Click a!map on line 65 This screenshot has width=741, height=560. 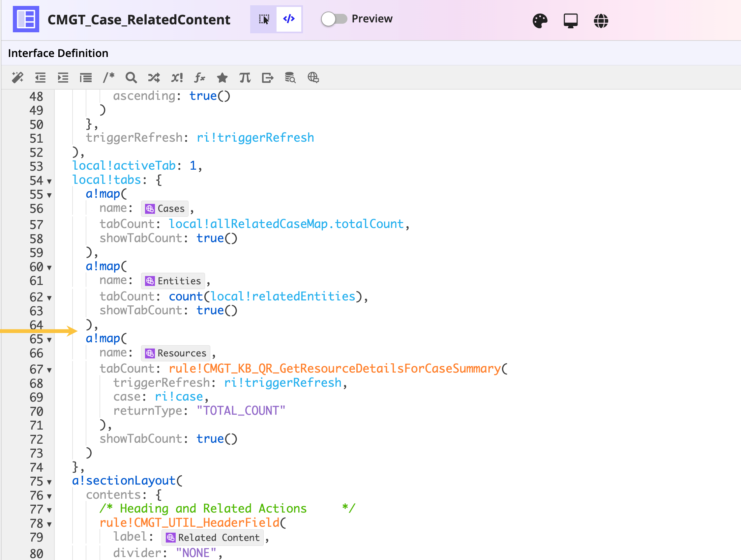(103, 339)
